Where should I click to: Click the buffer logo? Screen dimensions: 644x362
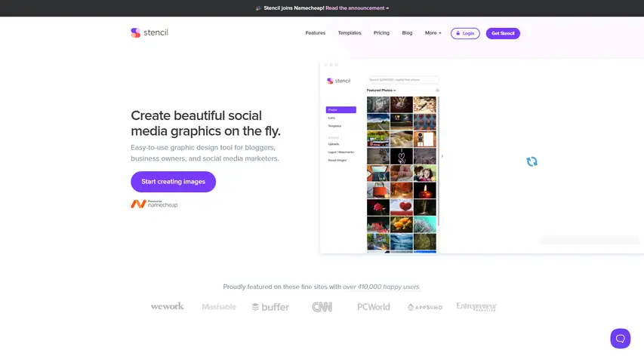[270, 307]
